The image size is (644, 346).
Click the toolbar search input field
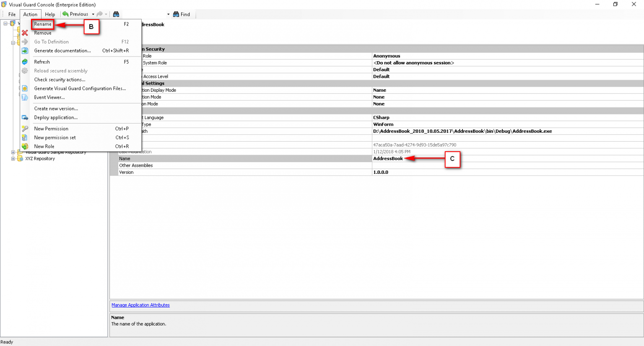pos(145,14)
